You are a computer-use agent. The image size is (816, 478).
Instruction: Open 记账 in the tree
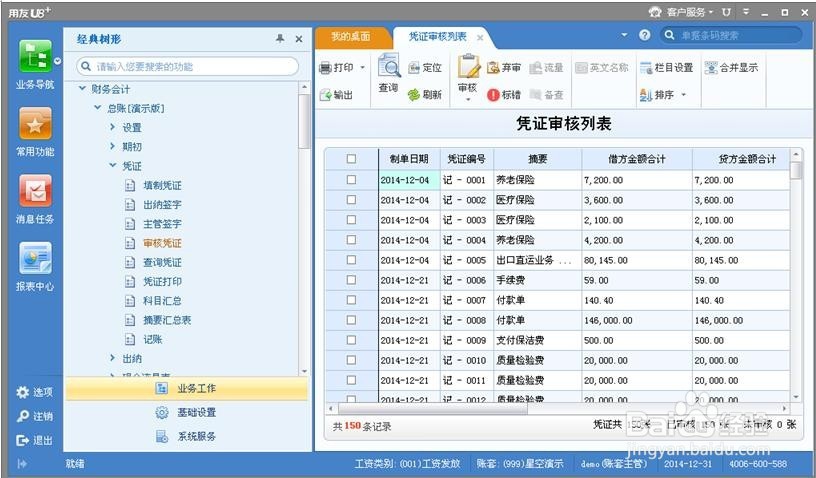(x=153, y=339)
